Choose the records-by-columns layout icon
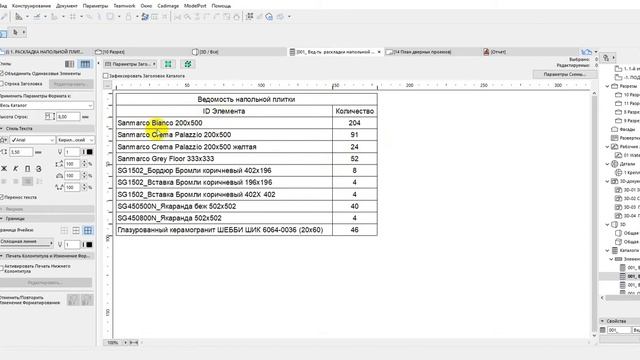The height and width of the screenshot is (360, 640). tap(70, 64)
